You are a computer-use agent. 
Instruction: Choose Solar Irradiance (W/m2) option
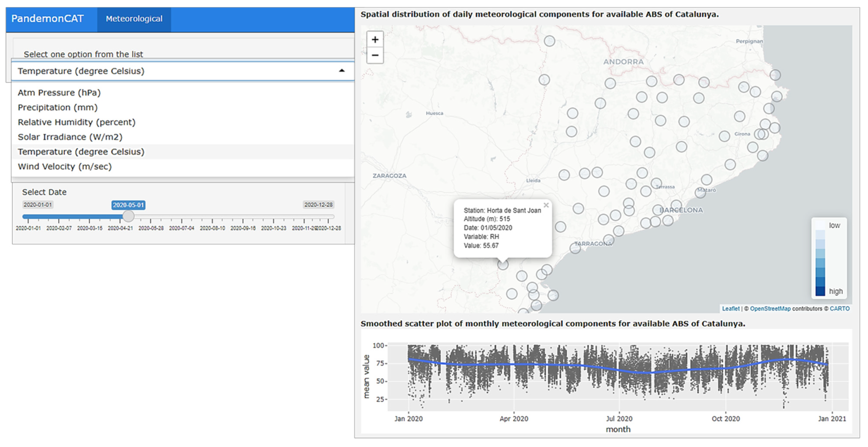tap(70, 137)
